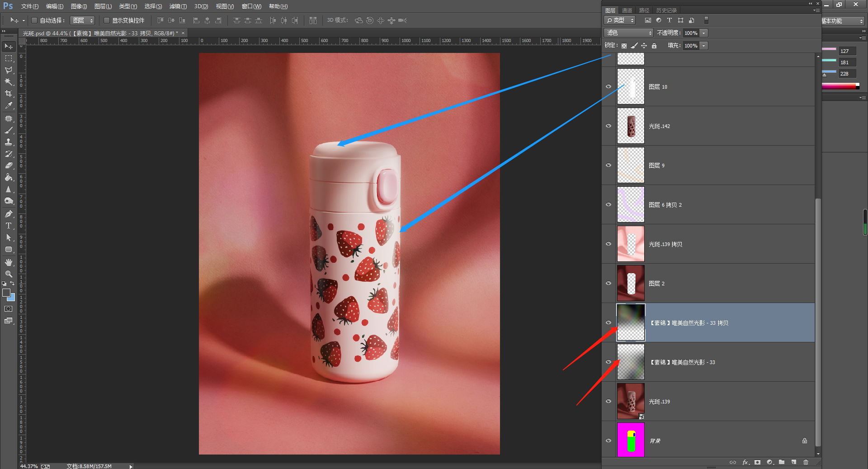Open the 填充 fill percentage dropdown
Screen dimensions: 868x469
pyautogui.click(x=703, y=45)
